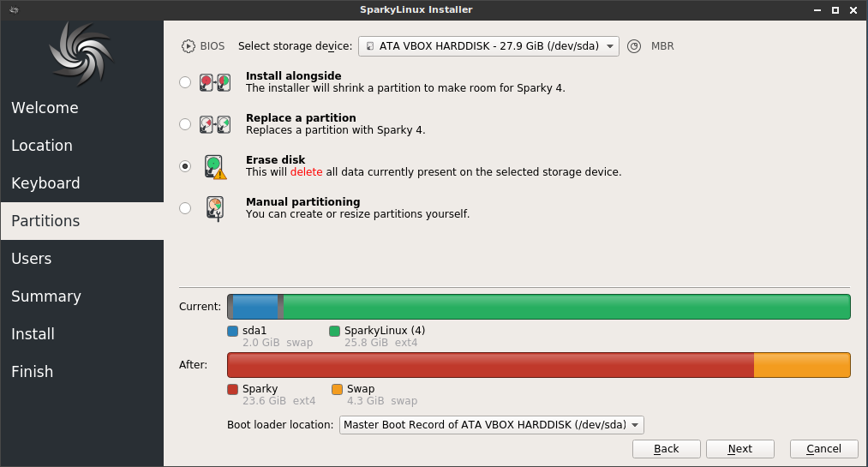
Task: Enable the Manual partitioning radio option
Action: (185, 208)
